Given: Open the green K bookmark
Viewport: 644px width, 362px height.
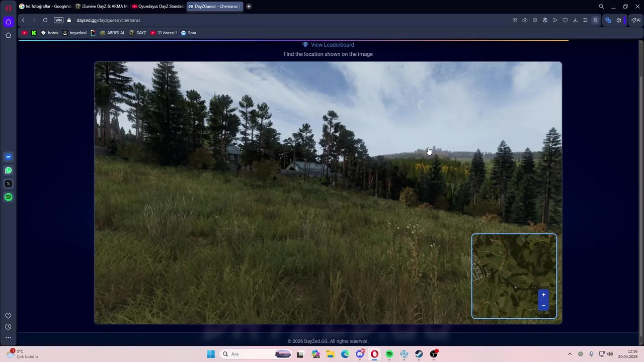Looking at the screenshot, I should click(x=34, y=33).
